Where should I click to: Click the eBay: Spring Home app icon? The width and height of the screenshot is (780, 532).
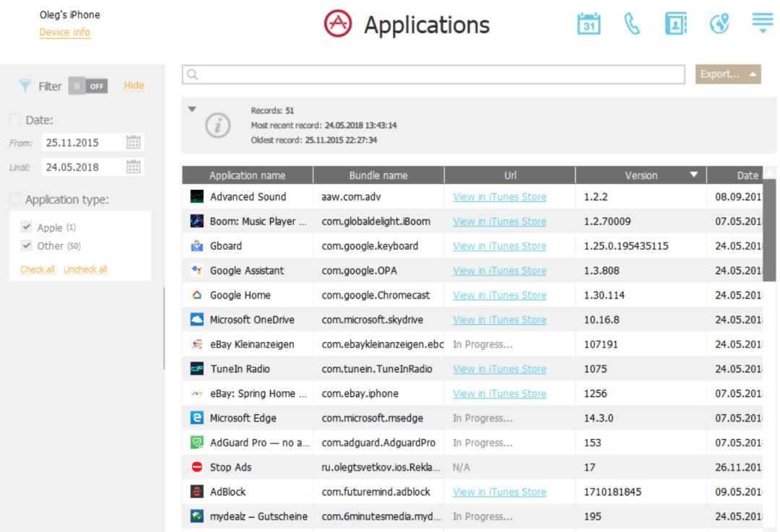[x=197, y=393]
